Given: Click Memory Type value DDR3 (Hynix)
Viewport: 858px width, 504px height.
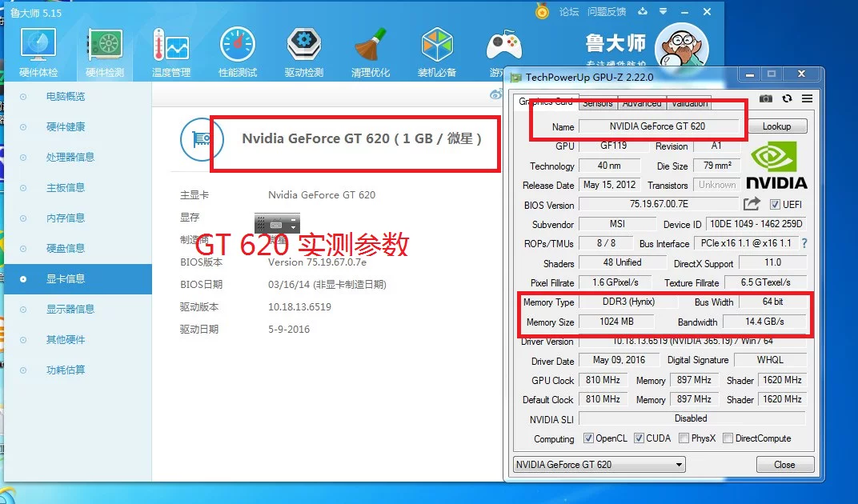Looking at the screenshot, I should 628,302.
